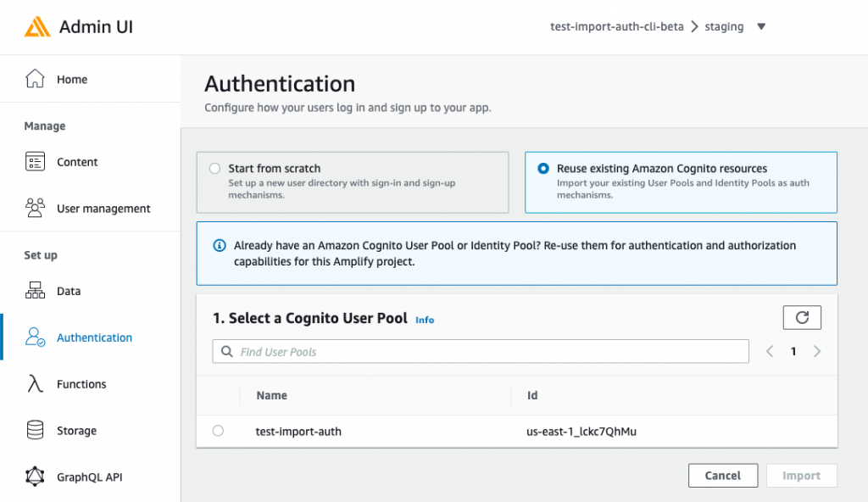This screenshot has height=502, width=868.
Task: Go to previous page of user pools
Action: [x=770, y=350]
